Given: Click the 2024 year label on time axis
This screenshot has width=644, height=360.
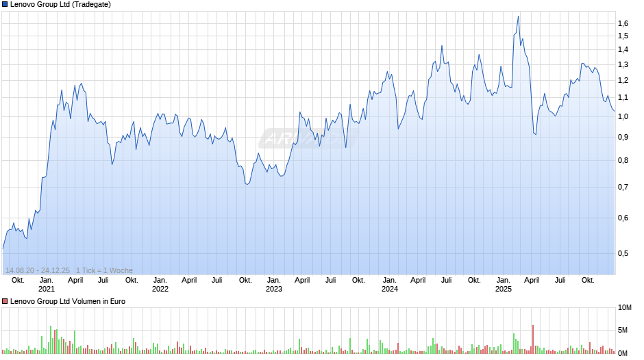Looking at the screenshot, I should point(390,289).
